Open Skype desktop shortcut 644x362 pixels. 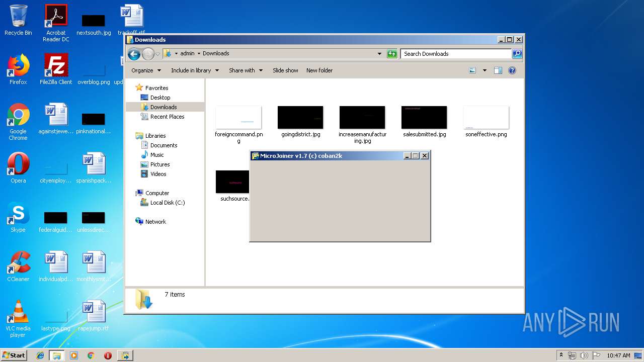18,217
